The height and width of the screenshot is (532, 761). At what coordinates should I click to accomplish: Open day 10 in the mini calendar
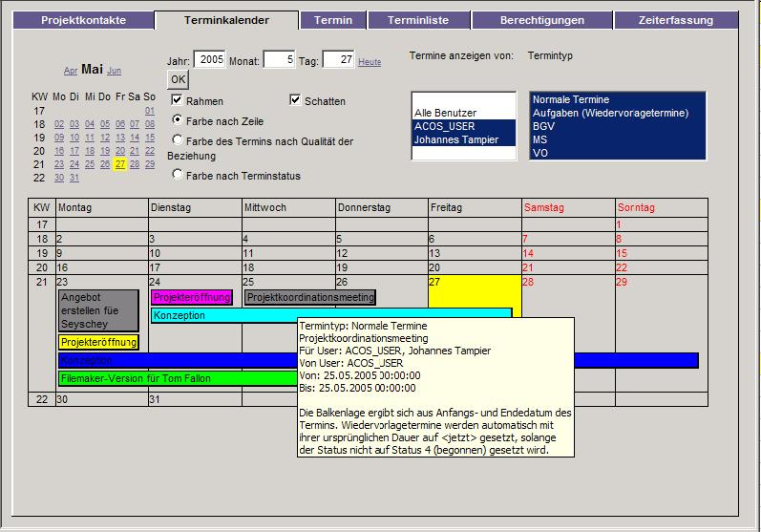click(74, 138)
